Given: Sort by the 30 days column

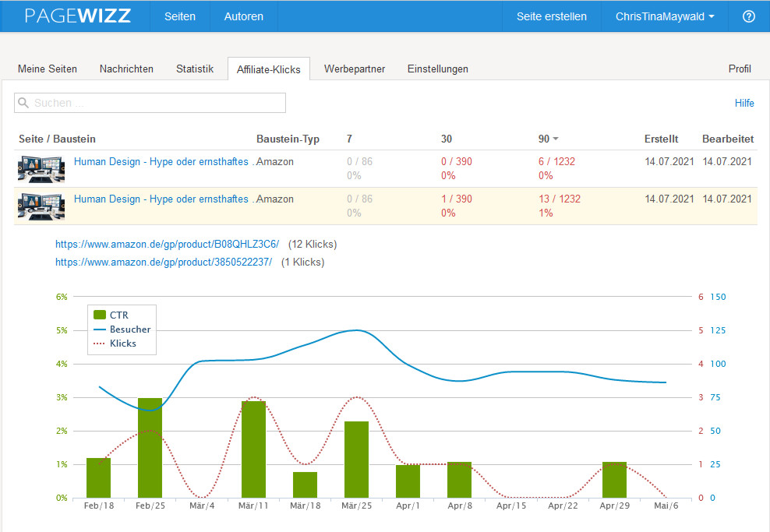Looking at the screenshot, I should [x=447, y=139].
